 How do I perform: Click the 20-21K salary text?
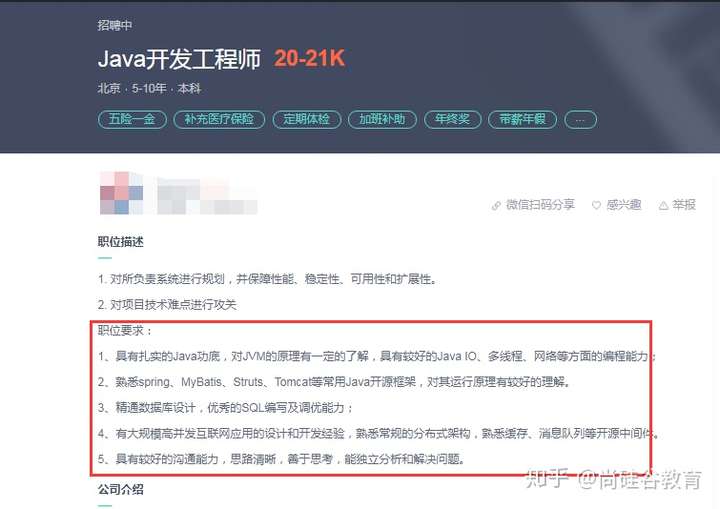[309, 58]
